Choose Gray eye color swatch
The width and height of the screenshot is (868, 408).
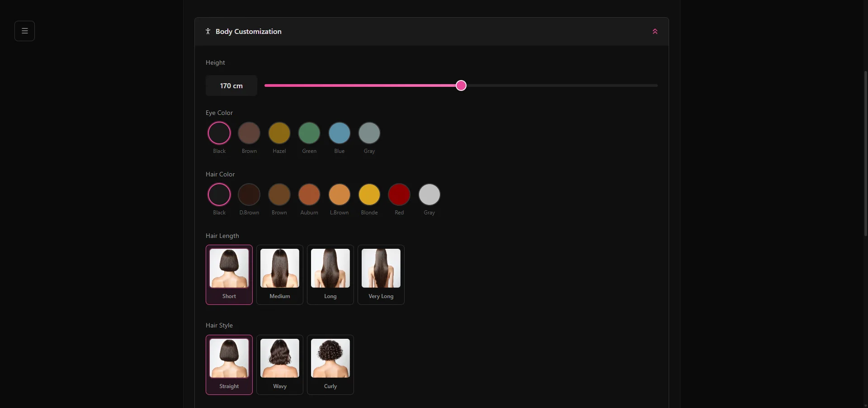(x=369, y=133)
